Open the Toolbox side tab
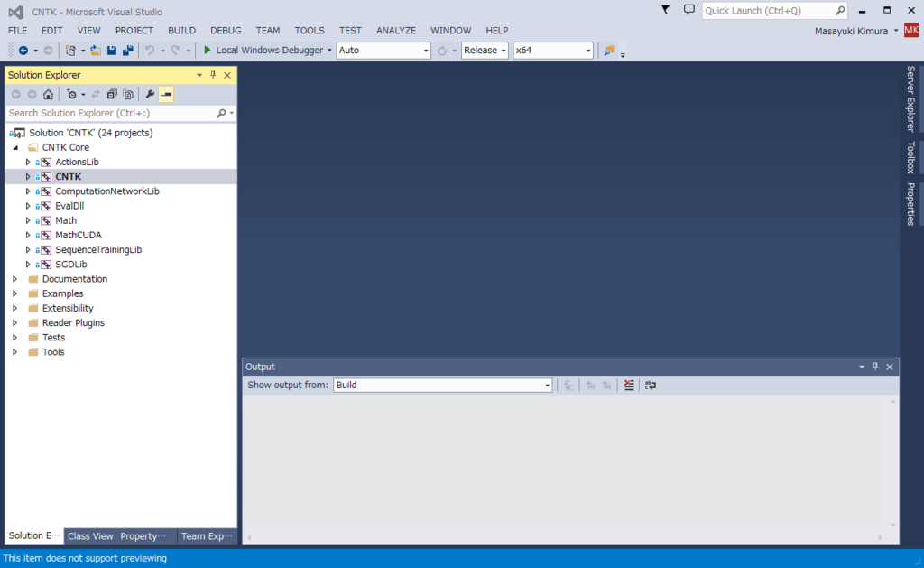Viewport: 924px width, 568px height. pyautogui.click(x=910, y=157)
